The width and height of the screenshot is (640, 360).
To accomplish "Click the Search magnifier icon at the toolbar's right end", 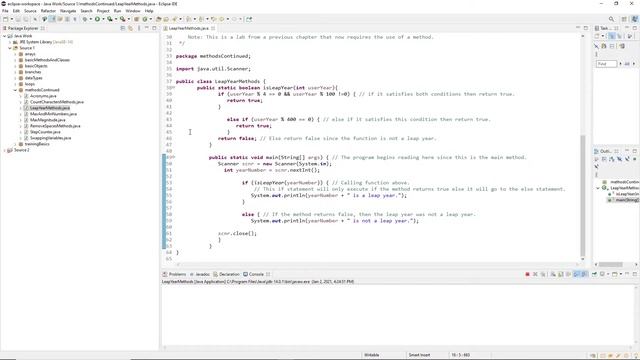I will [x=611, y=19].
